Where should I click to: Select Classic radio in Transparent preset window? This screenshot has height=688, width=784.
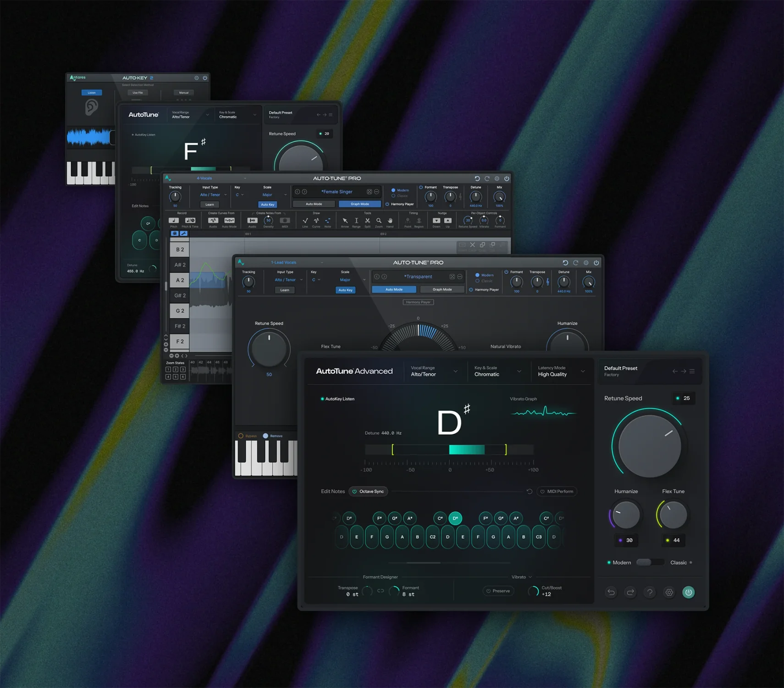click(477, 281)
